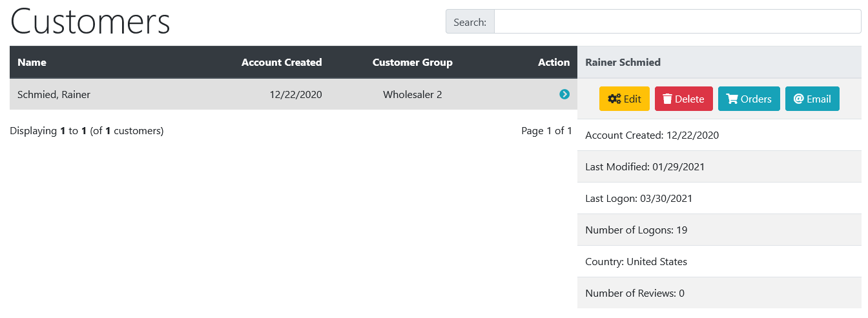Click Last Logon: 03/30/2021 line
868x318 pixels.
(x=639, y=199)
